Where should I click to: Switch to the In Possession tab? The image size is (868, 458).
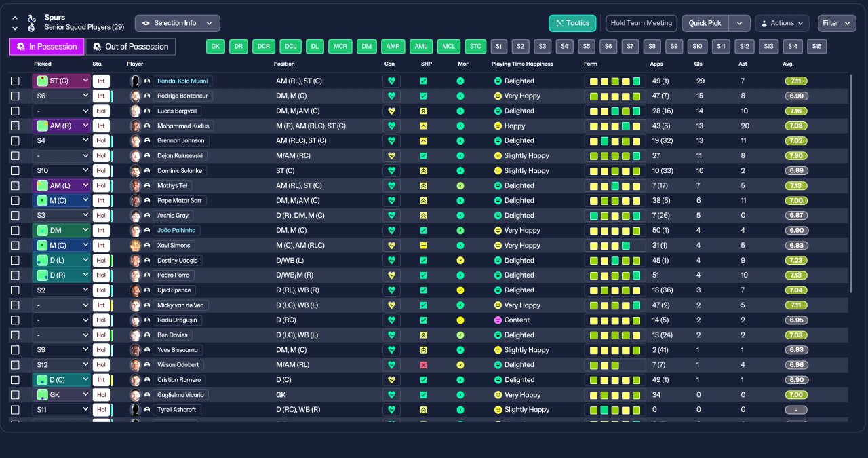click(47, 47)
